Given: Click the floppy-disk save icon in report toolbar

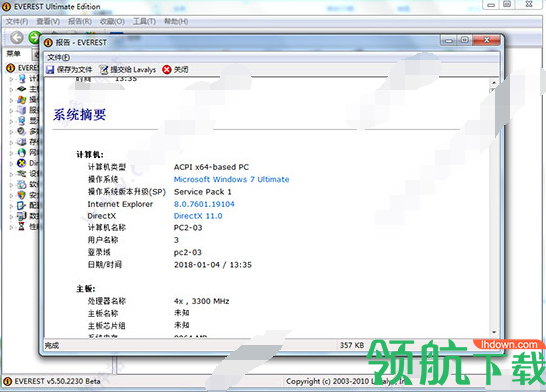Looking at the screenshot, I should (50, 70).
